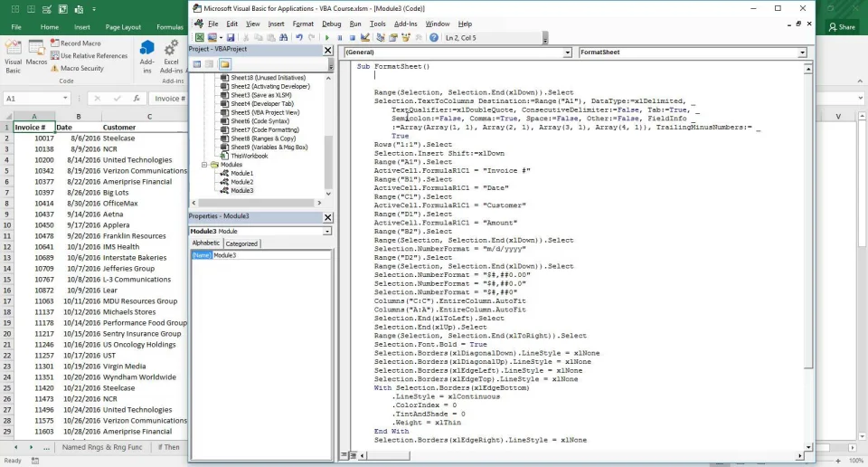Click the Redo arrow in VBA toolbar
The width and height of the screenshot is (868, 467).
tap(312, 38)
